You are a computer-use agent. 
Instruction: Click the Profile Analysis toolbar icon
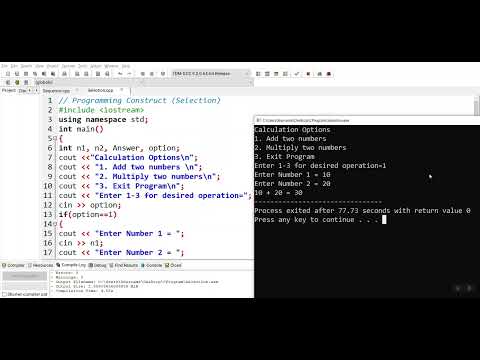pos(319,74)
